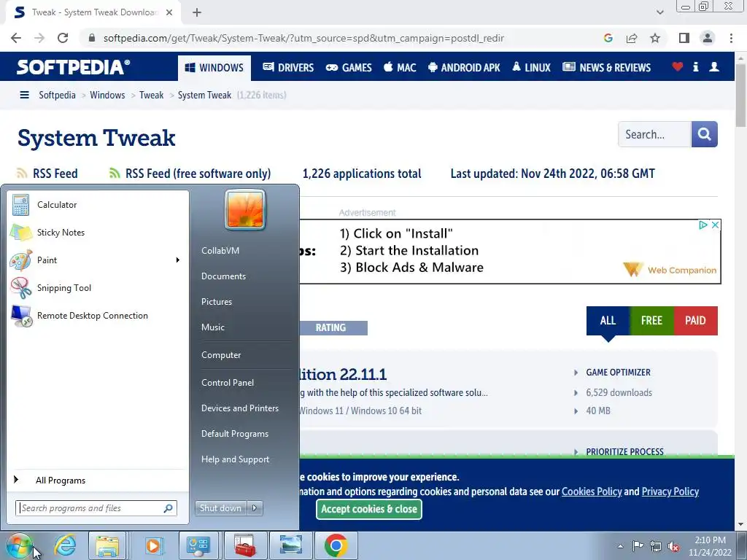Open Remote Desktop Connection

click(x=98, y=315)
